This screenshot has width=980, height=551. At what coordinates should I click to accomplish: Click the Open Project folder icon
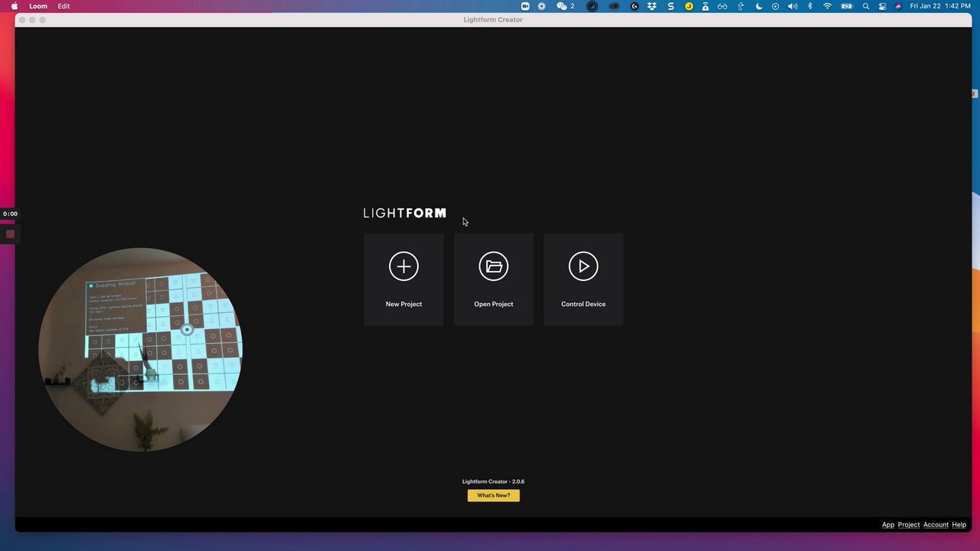coord(494,266)
